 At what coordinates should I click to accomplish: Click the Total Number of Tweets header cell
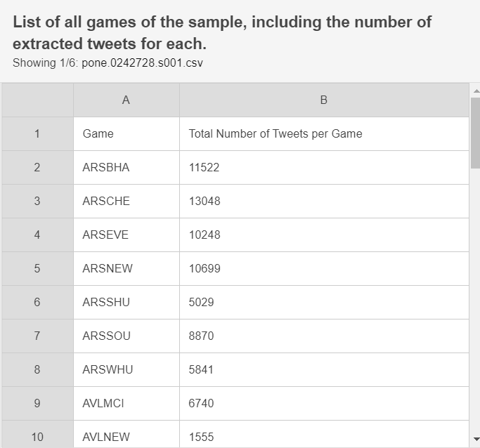323,133
